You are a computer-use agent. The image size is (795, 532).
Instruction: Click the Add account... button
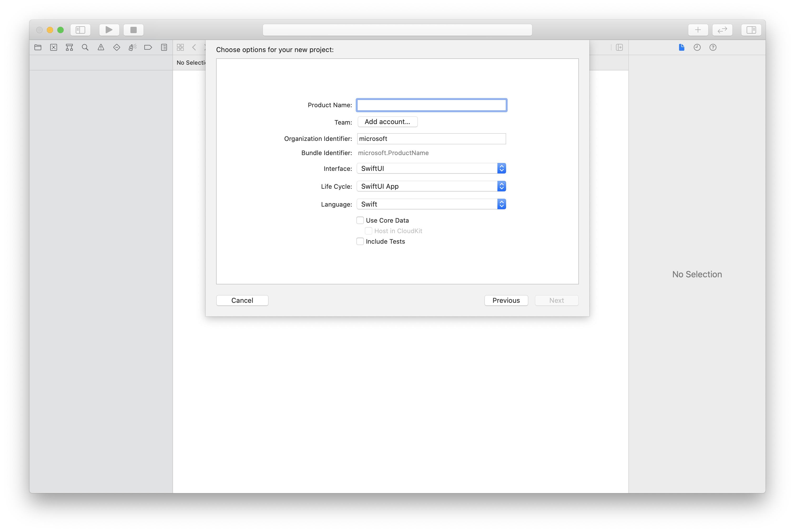pos(386,122)
